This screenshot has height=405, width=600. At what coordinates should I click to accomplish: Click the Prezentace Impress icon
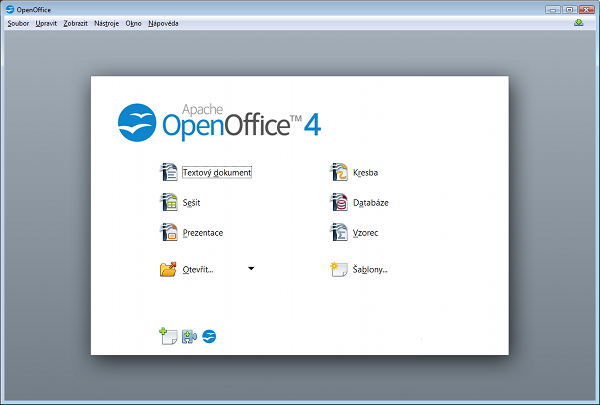click(168, 232)
